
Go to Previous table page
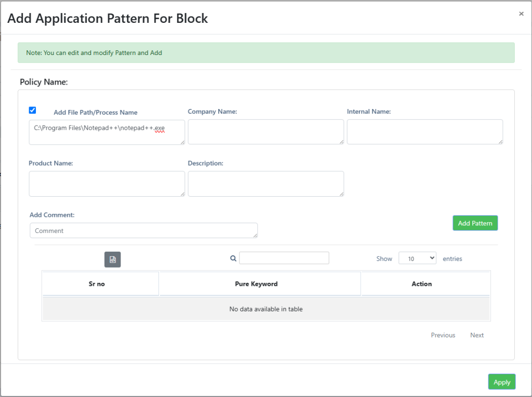(443, 335)
